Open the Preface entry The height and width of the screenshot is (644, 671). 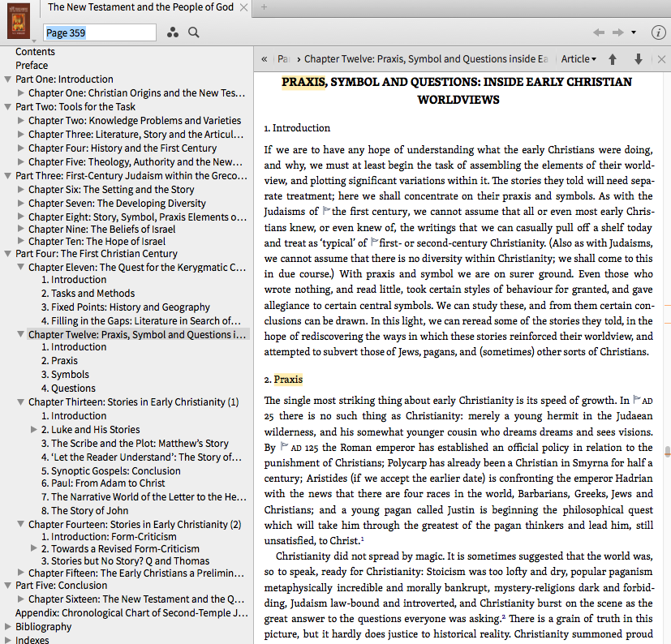pos(32,66)
